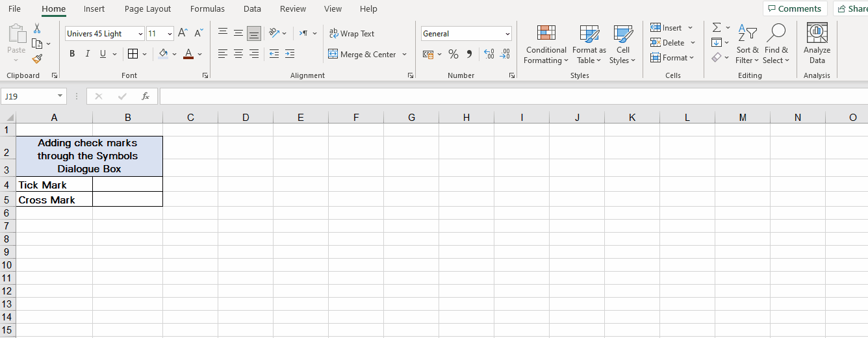Viewport: 868px width, 338px height.
Task: Click the AutoSum sigma icon
Action: pyautogui.click(x=717, y=27)
